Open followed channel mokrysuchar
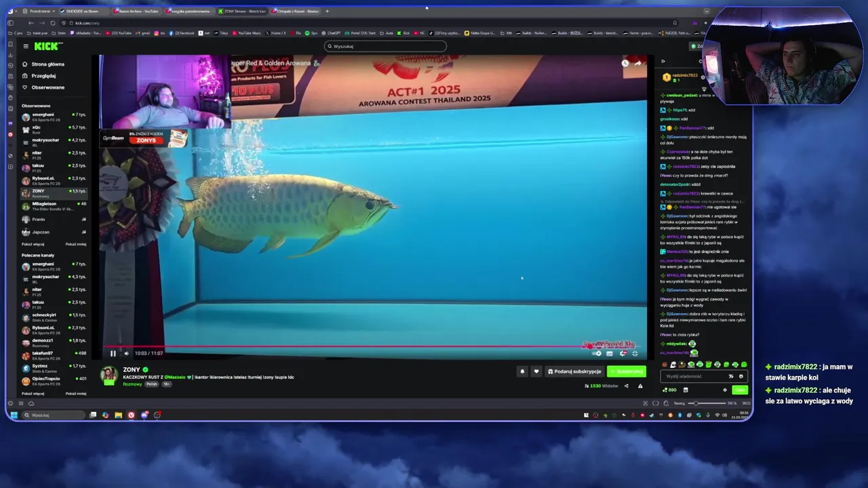This screenshot has width=868, height=488. [x=54, y=142]
